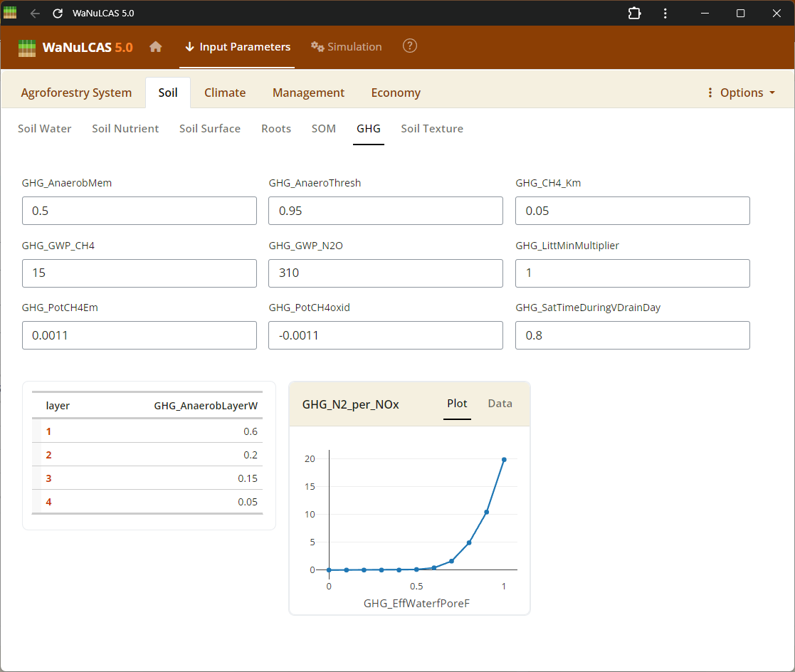Click the last data point on plot
Viewport: 795px width, 672px height.
504,459
